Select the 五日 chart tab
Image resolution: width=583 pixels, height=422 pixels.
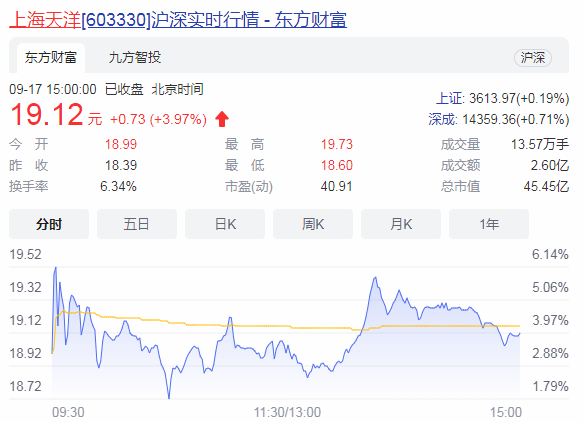point(137,224)
